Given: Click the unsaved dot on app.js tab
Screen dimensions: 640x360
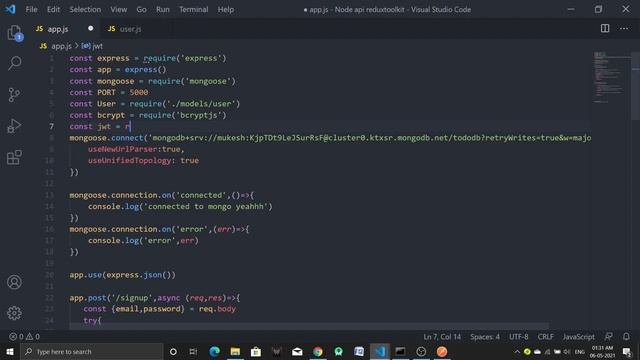Looking at the screenshot, I should (x=91, y=29).
